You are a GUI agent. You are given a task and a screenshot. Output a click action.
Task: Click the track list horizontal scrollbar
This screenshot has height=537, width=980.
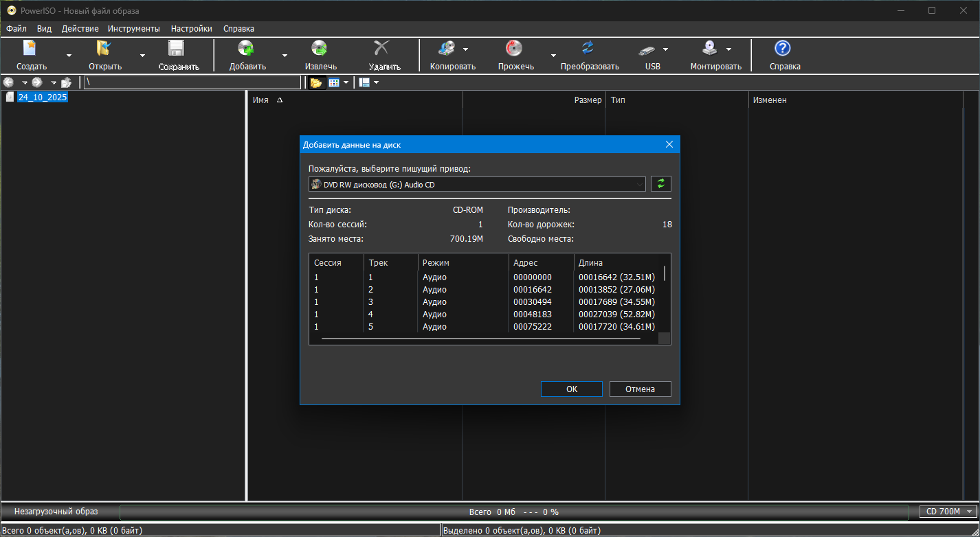click(x=481, y=338)
